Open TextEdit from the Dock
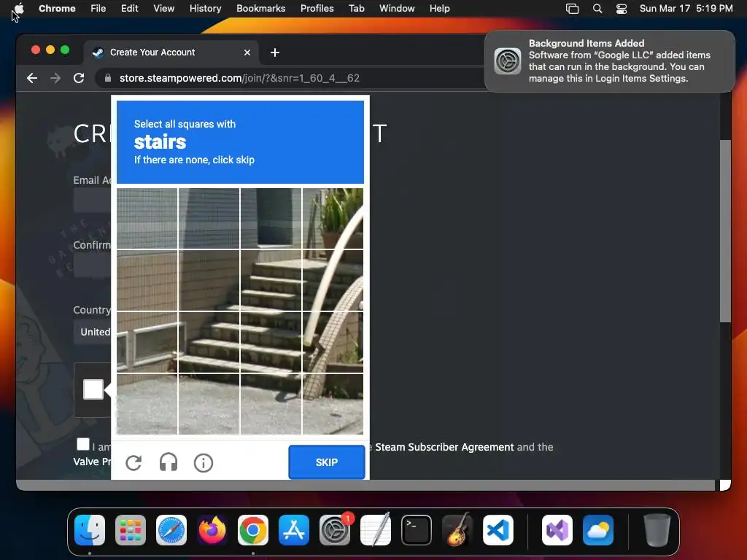 pos(376,530)
